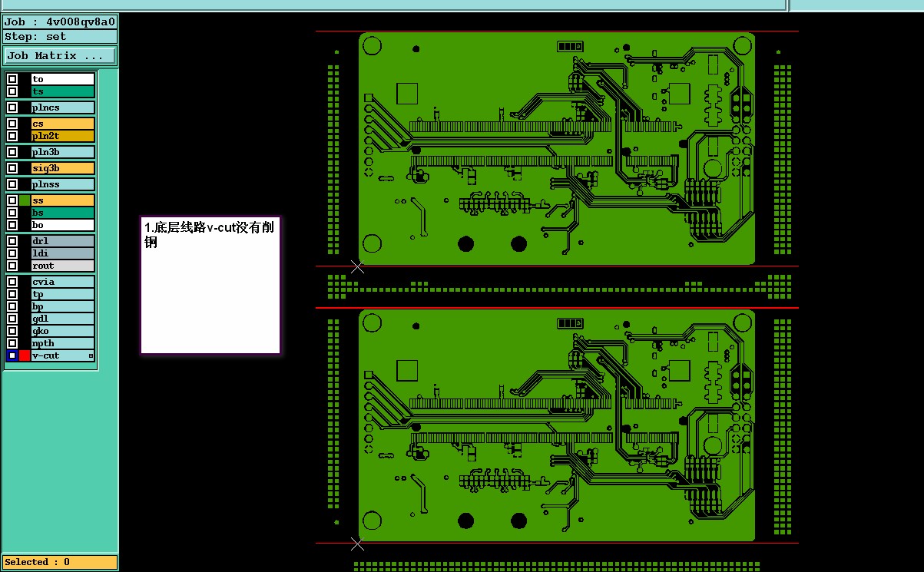Click the 'Job : 4v008qv8a0' label

(x=60, y=22)
